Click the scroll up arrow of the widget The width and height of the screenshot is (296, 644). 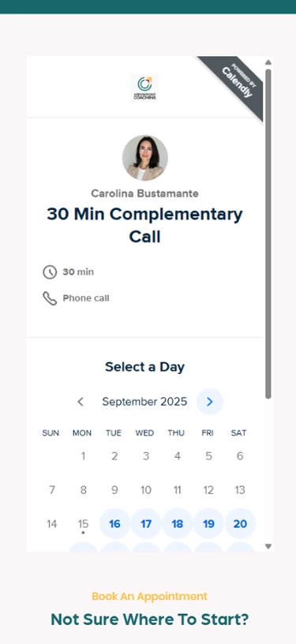(268, 62)
